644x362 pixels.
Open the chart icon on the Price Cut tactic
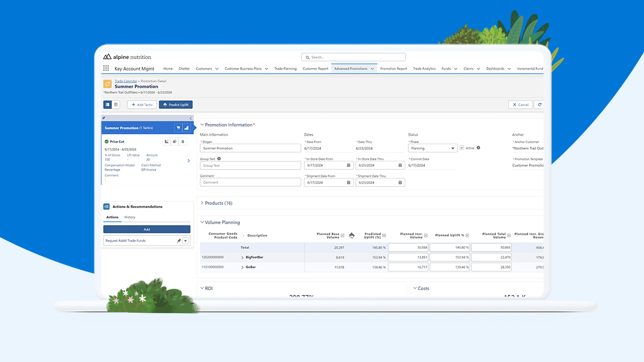(166, 142)
